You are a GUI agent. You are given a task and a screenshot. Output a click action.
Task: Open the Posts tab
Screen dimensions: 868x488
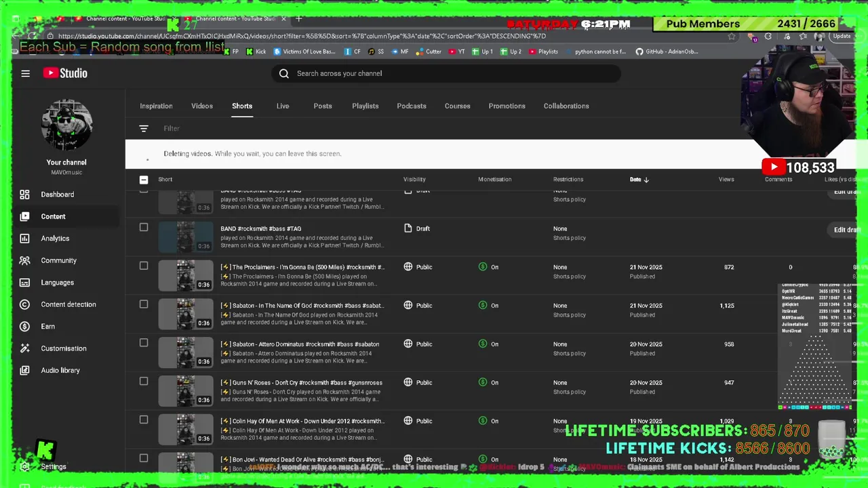[x=323, y=106]
